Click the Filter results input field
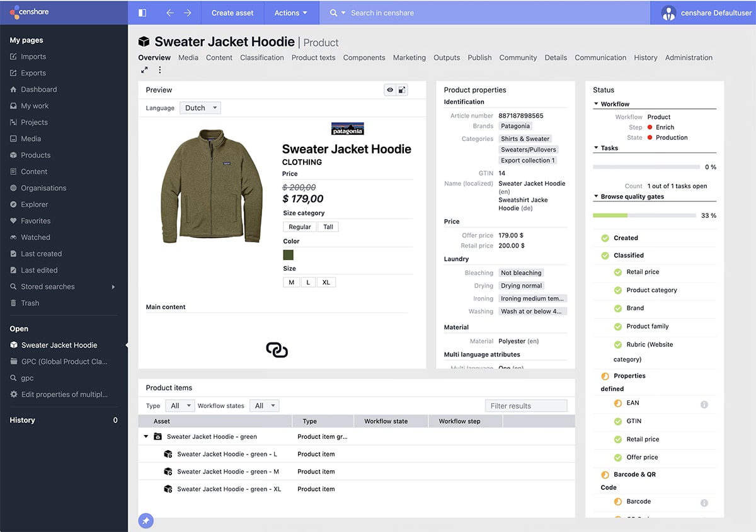Viewport: 756px width, 532px height. tap(526, 406)
